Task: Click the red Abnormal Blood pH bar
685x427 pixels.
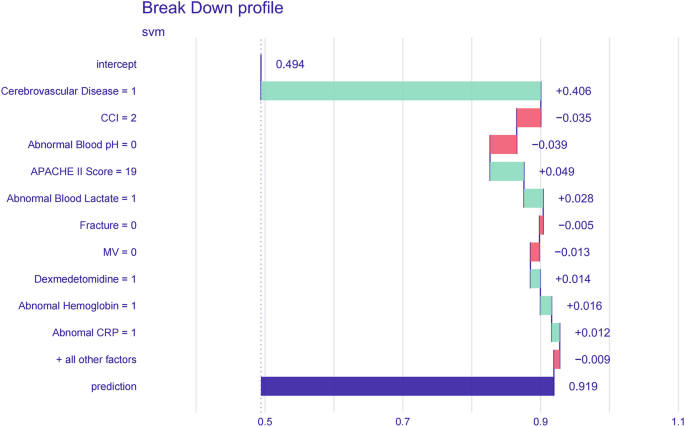Action: pos(503,145)
